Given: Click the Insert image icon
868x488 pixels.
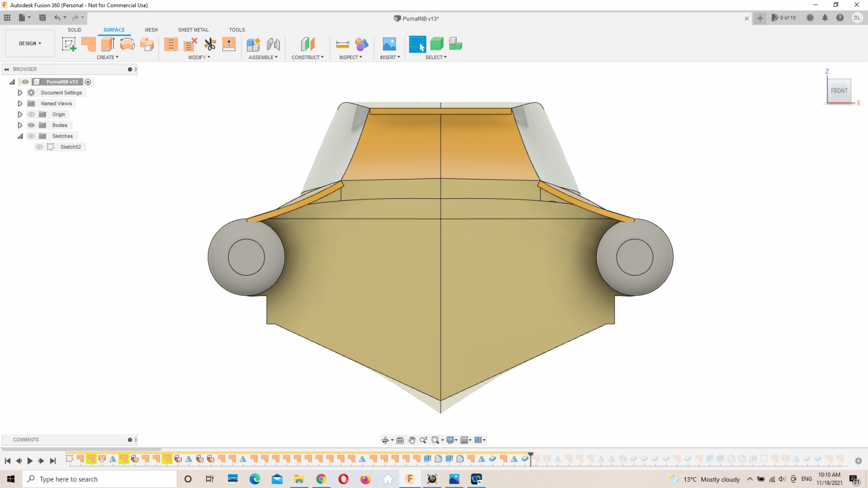Looking at the screenshot, I should (390, 44).
